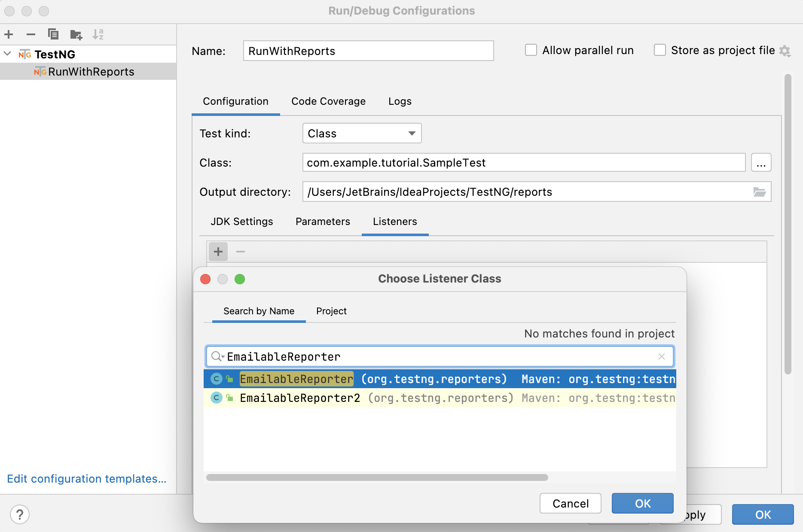Click the Output directory field
This screenshot has width=803, height=532.
point(537,192)
